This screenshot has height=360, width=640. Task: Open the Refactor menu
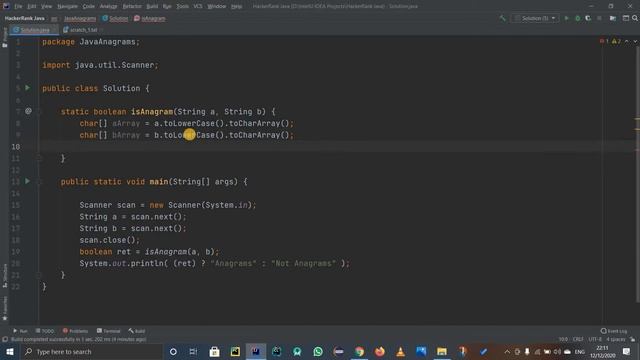pyautogui.click(x=132, y=6)
